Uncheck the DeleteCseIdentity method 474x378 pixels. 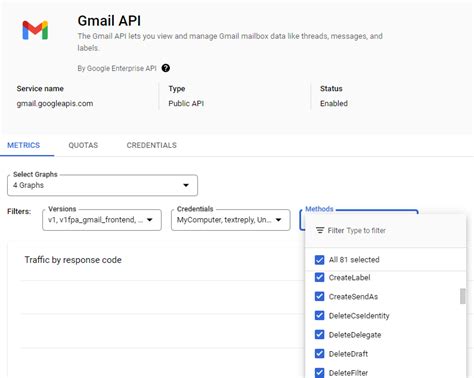tap(319, 315)
